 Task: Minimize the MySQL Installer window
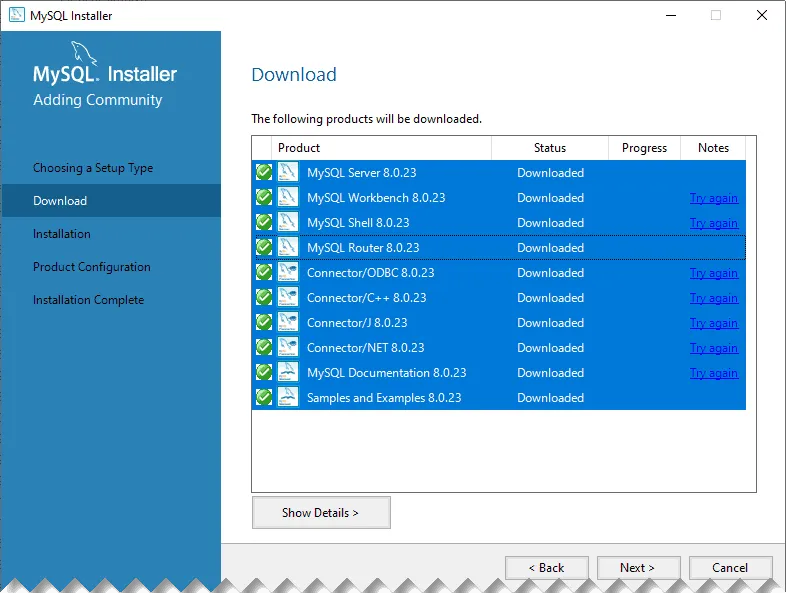coord(671,15)
